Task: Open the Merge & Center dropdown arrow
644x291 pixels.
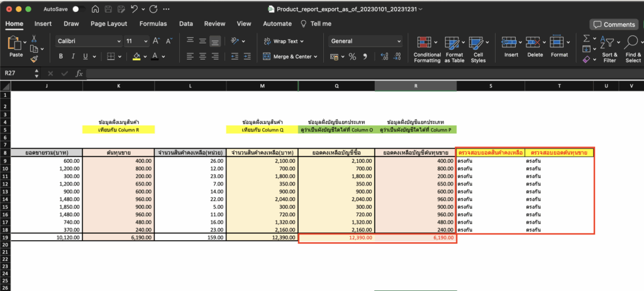Action: coord(316,56)
